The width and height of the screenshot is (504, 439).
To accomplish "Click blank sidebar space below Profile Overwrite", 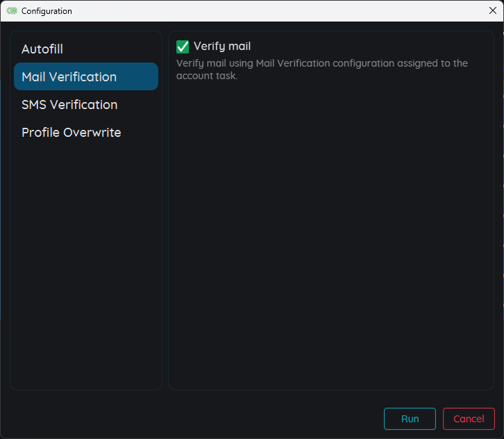I will click(x=85, y=264).
